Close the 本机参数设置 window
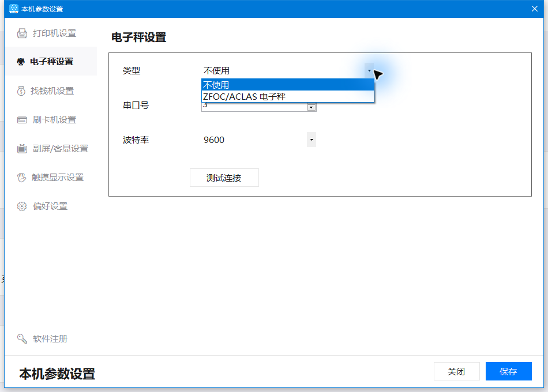 [534, 9]
